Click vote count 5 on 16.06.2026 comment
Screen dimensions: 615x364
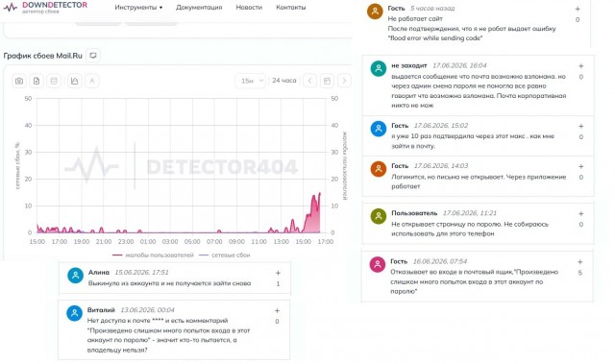[580, 273]
